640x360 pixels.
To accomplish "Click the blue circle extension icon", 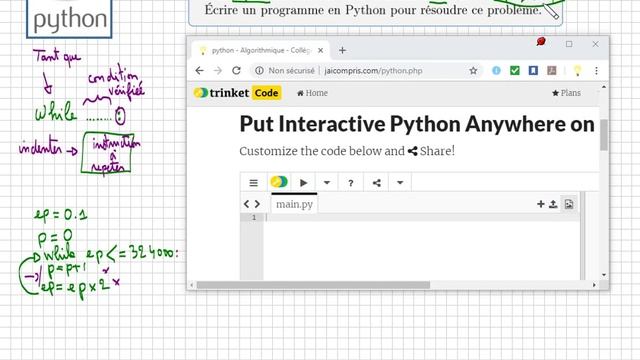I will coord(496,71).
